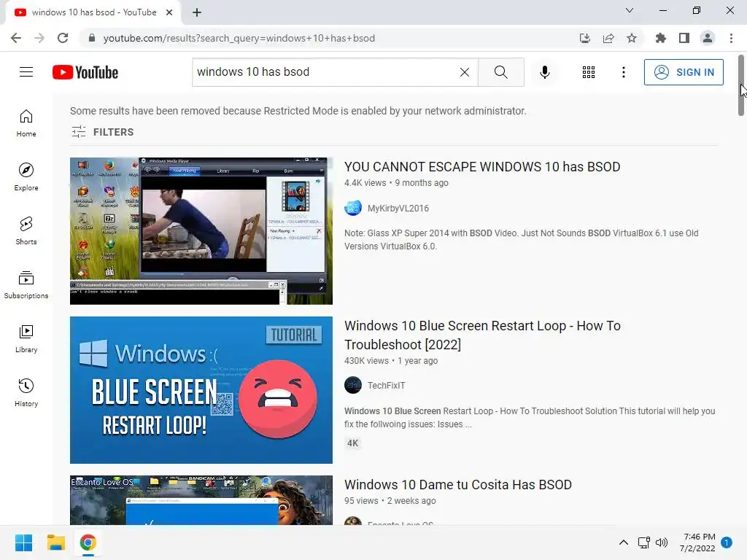The height and width of the screenshot is (560, 747).
Task: Click the 4K badge under TechFixIT video
Action: (352, 443)
